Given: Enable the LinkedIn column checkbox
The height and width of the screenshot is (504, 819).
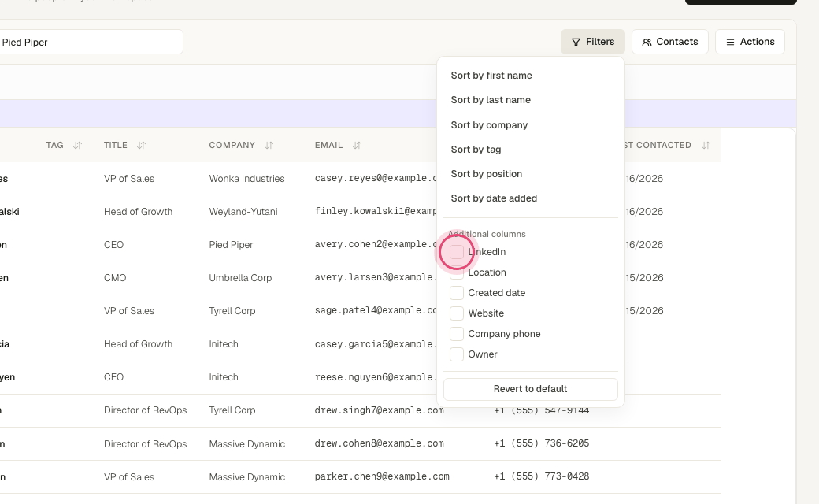Looking at the screenshot, I should point(457,252).
